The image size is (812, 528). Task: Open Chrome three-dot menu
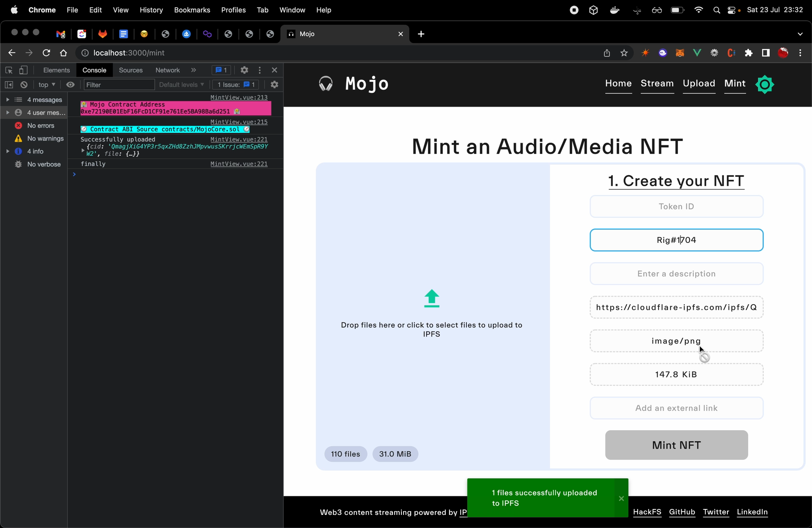[800, 53]
